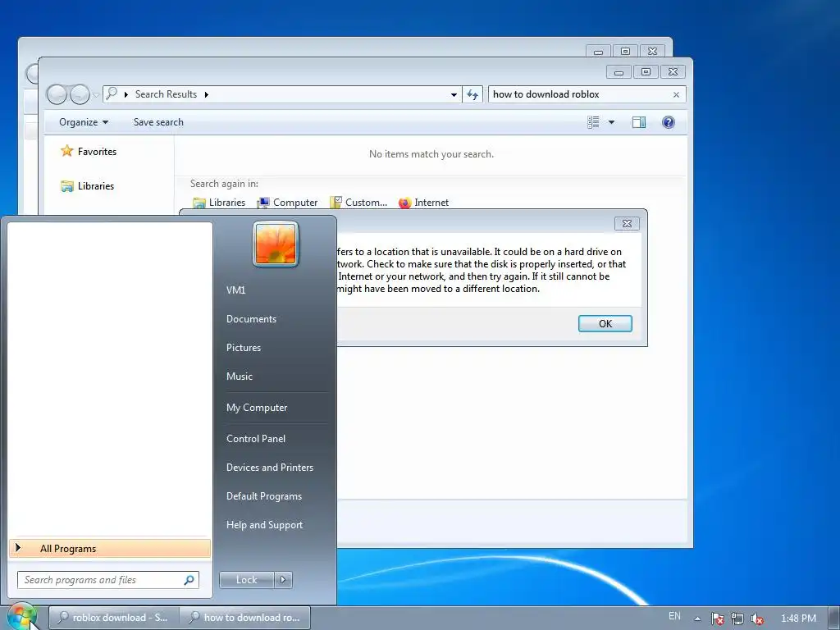The height and width of the screenshot is (630, 840).
Task: Click the magnifier icon in Start search box
Action: coord(189,580)
